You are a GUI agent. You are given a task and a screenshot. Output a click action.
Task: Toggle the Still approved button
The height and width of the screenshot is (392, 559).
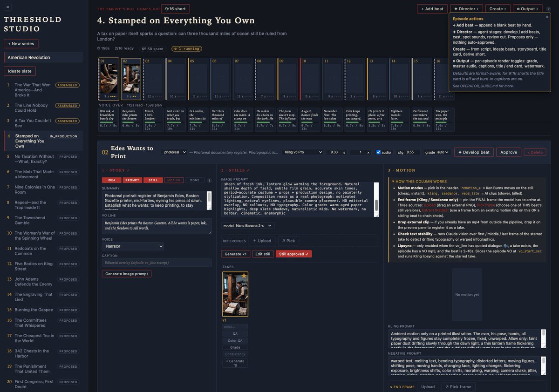(x=294, y=254)
